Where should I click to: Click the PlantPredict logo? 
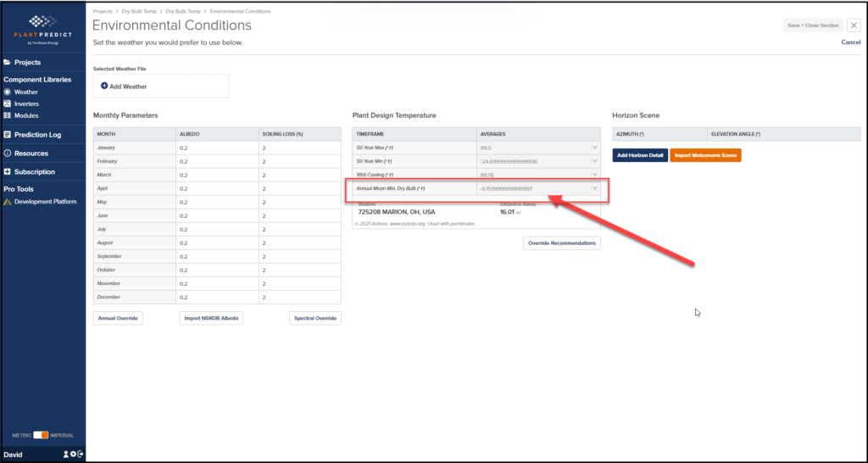coord(43,29)
